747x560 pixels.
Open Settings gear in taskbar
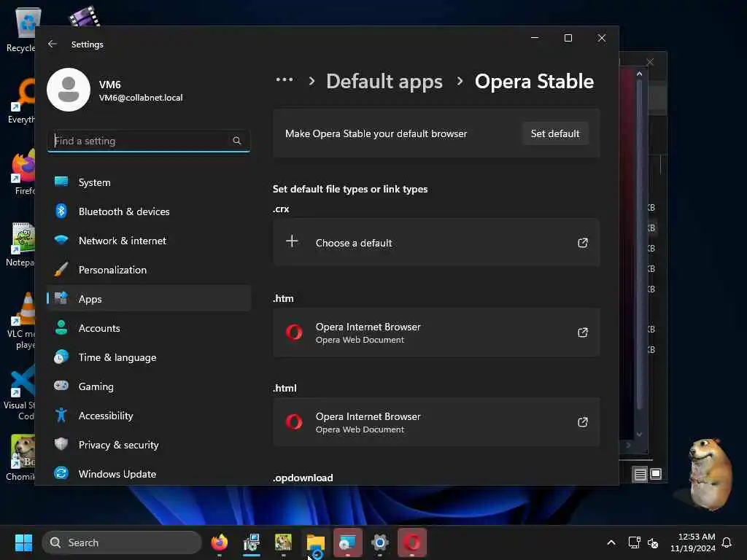pyautogui.click(x=379, y=542)
